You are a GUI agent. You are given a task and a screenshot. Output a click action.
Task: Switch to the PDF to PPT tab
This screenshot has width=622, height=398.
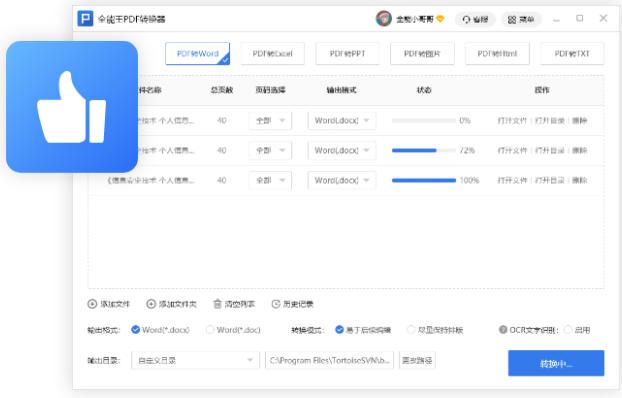tap(347, 54)
